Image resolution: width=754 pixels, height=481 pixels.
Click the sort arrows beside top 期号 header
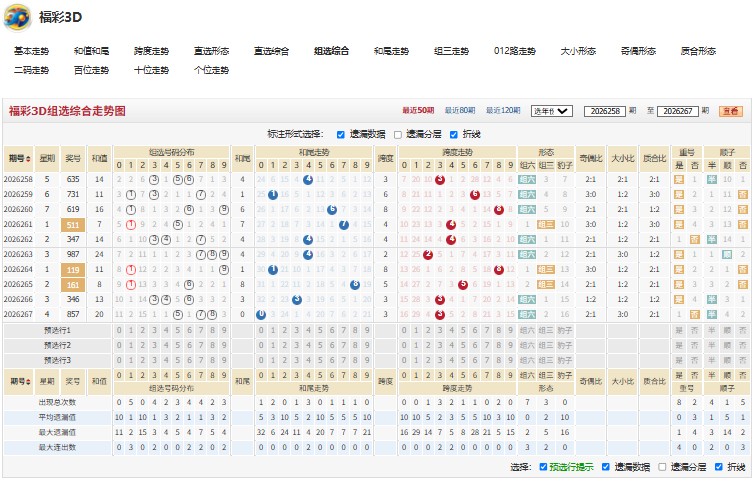pos(28,159)
